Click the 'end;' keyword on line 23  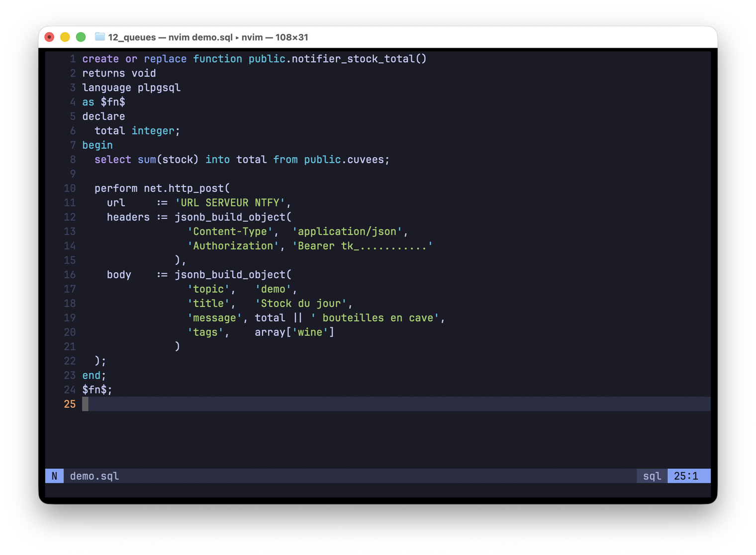pyautogui.click(x=94, y=376)
